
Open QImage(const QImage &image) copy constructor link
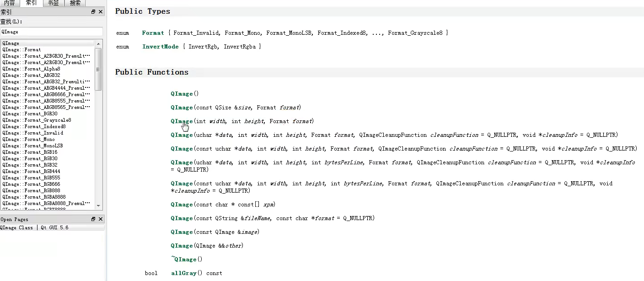[x=182, y=232]
